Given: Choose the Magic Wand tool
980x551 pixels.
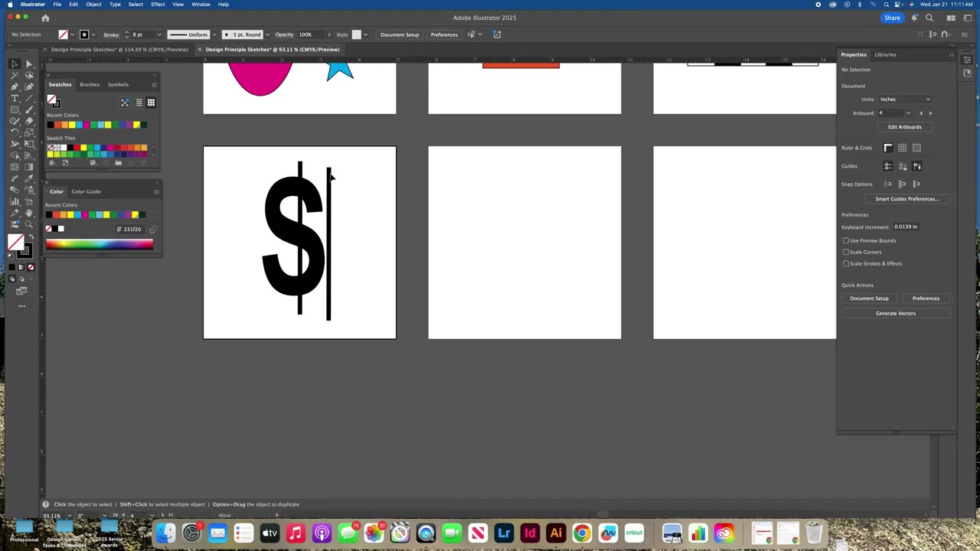Looking at the screenshot, I should [x=15, y=75].
